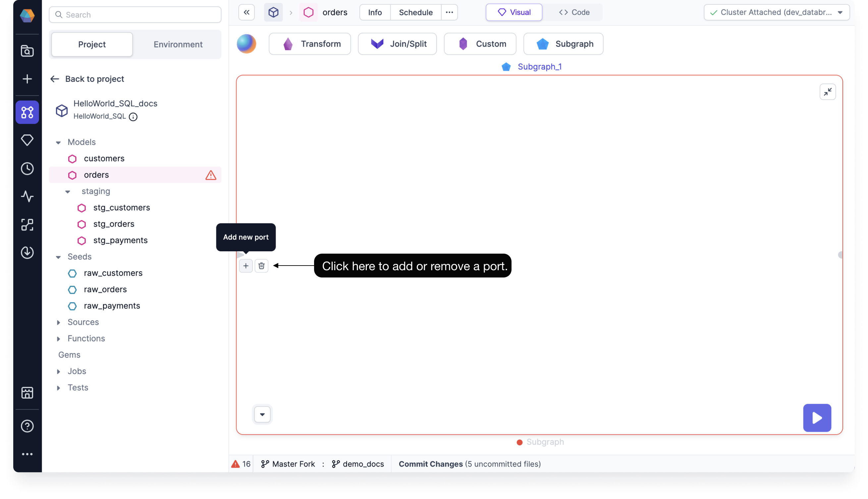The height and width of the screenshot is (499, 868).
Task: Open the Transform gem menu
Action: [310, 44]
